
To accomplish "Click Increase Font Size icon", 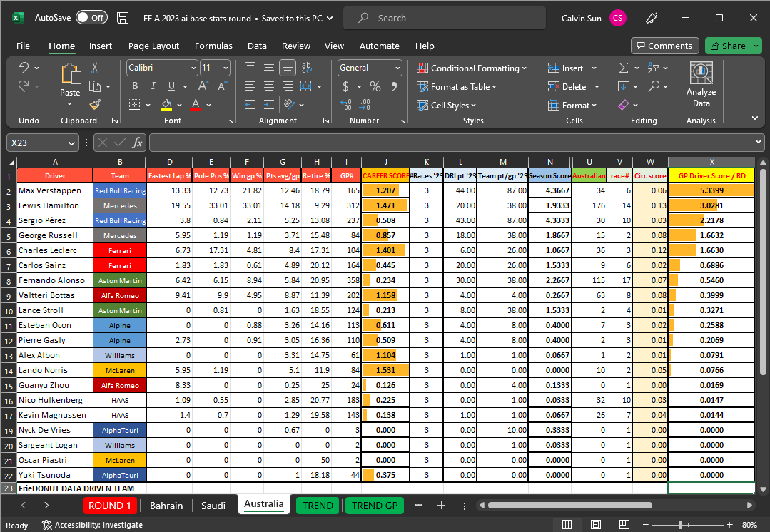I will (x=203, y=86).
